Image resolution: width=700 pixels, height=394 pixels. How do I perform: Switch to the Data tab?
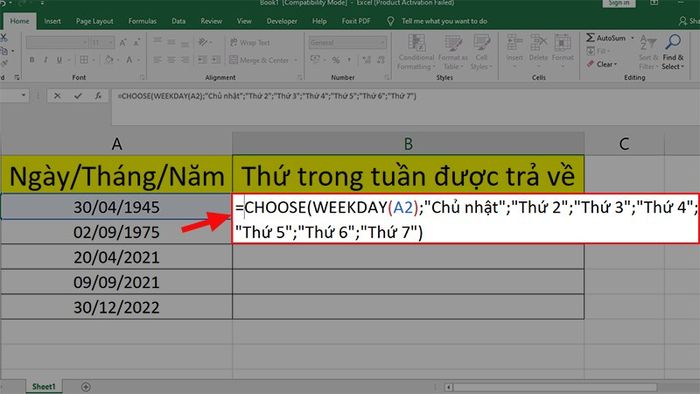coord(179,21)
